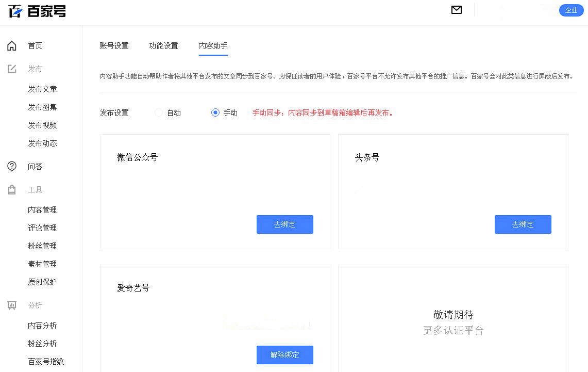
Task: Open 内容管理 in the sidebar
Action: (42, 210)
